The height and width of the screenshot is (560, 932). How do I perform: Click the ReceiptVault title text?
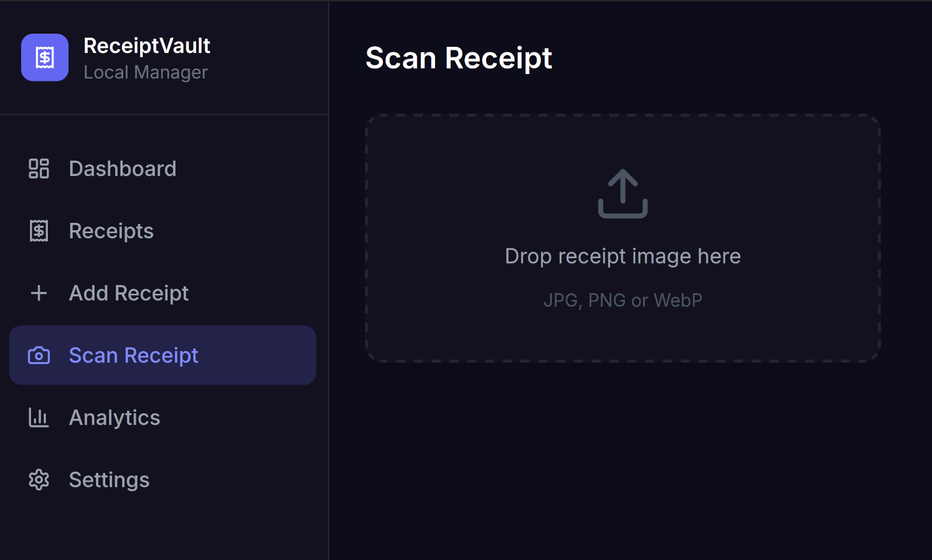(x=147, y=45)
